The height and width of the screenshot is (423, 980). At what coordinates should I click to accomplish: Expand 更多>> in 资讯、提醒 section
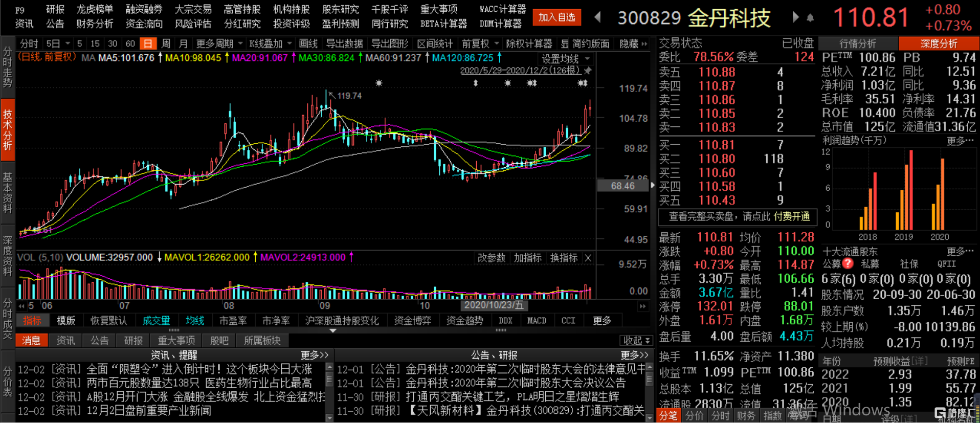click(314, 355)
